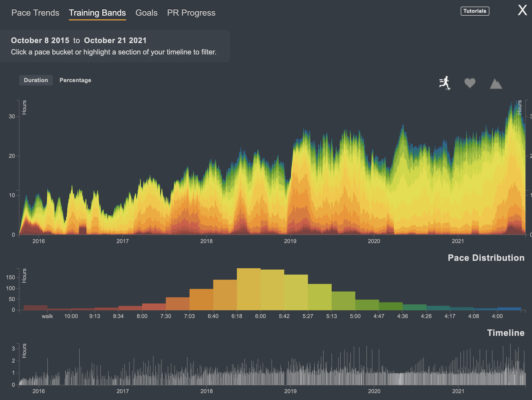Switch to the Goals tab
This screenshot has width=532, height=400.
(x=146, y=13)
